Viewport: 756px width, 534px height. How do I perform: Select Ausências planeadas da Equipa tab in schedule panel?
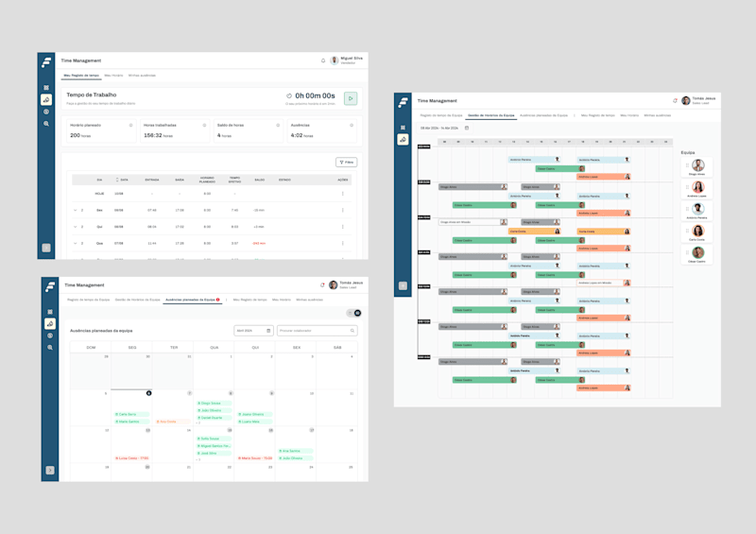[x=544, y=115]
